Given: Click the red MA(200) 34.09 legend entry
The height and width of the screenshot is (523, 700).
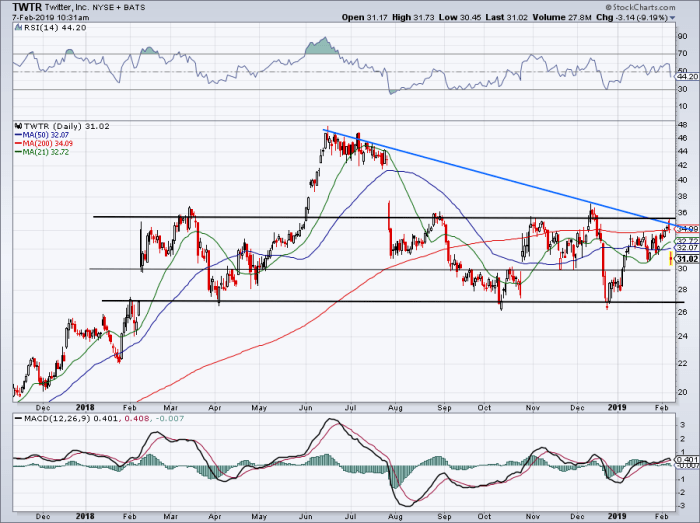Looking at the screenshot, I should pos(43,143).
